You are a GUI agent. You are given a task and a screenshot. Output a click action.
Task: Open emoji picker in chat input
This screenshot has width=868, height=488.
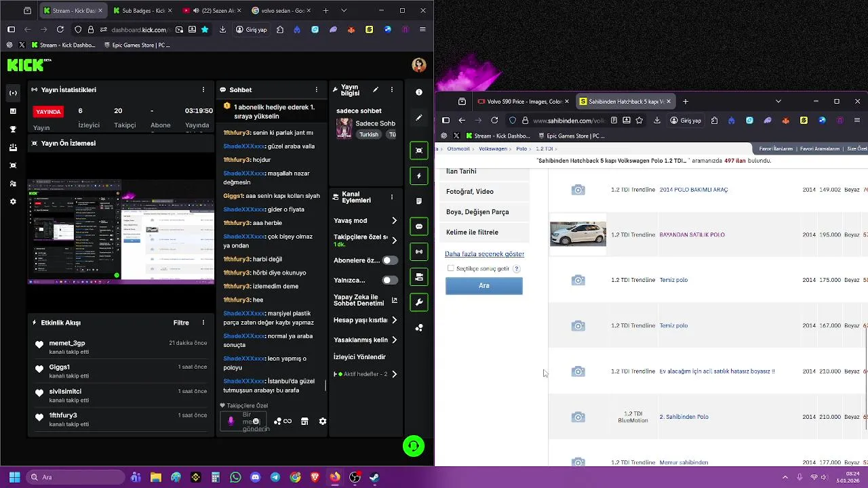click(x=256, y=421)
